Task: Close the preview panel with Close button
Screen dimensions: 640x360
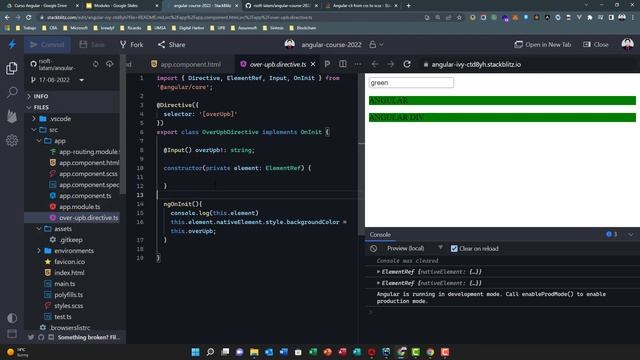Action: pos(596,44)
